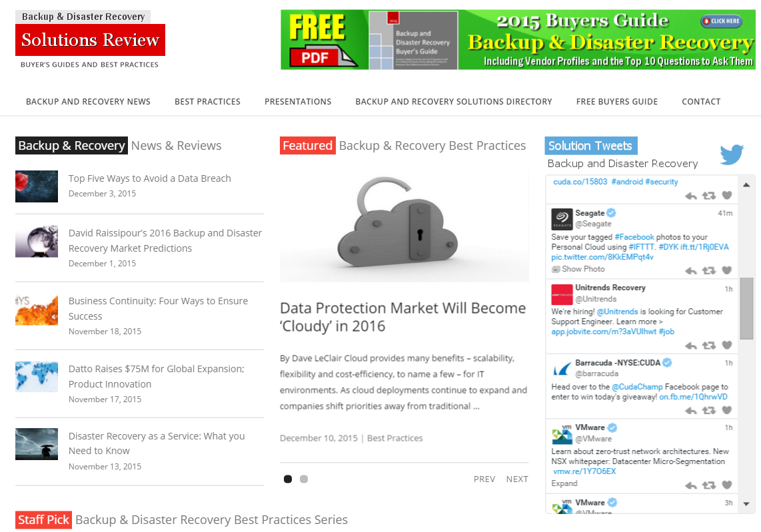Open 'Disaster Recovery as a Service' article
761x532 pixels.
pyautogui.click(x=157, y=443)
